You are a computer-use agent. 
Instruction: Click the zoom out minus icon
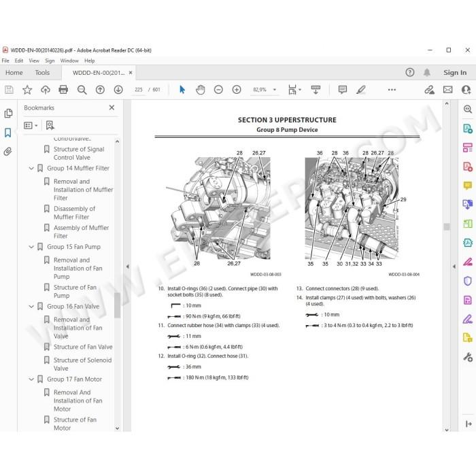(218, 90)
